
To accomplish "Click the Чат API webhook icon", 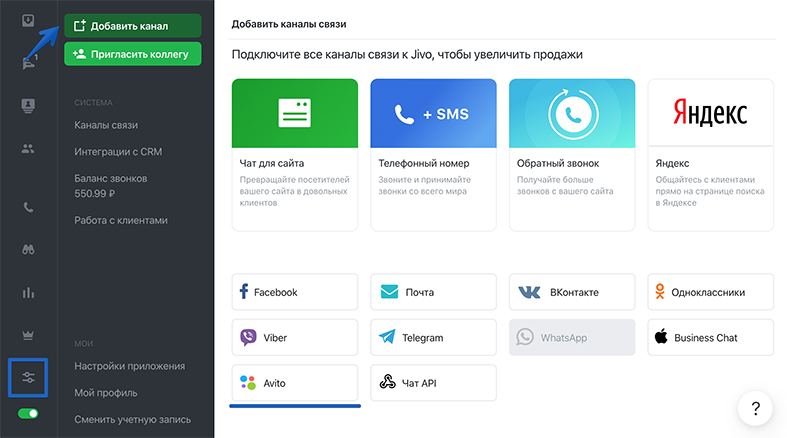I will click(x=387, y=382).
